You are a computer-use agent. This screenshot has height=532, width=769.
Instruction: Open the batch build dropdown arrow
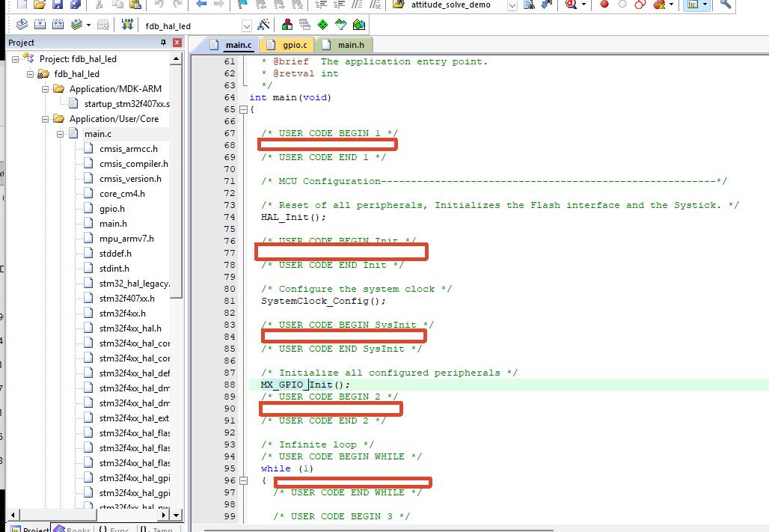(89, 25)
